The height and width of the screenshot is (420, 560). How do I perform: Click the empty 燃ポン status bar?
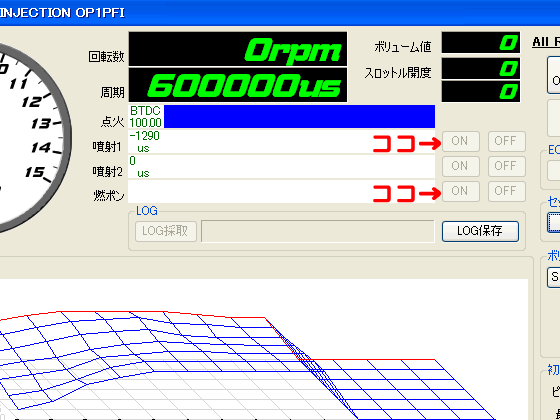pos(281,191)
